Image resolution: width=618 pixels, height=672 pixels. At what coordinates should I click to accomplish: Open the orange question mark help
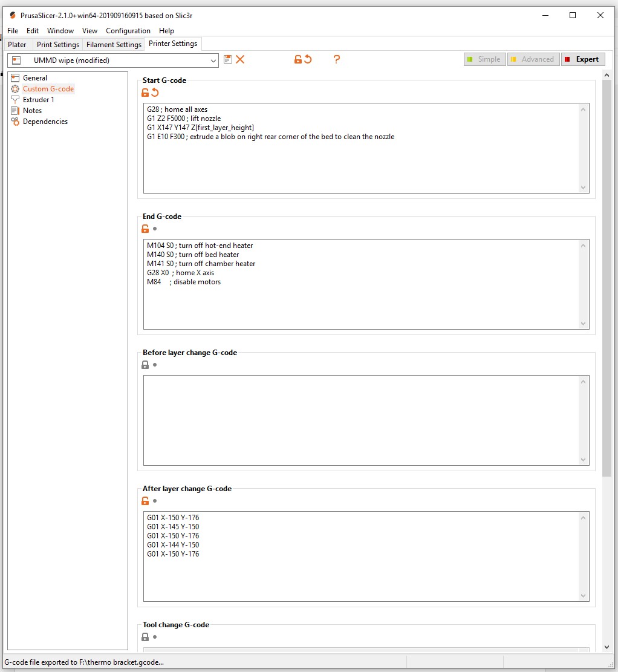pos(336,59)
